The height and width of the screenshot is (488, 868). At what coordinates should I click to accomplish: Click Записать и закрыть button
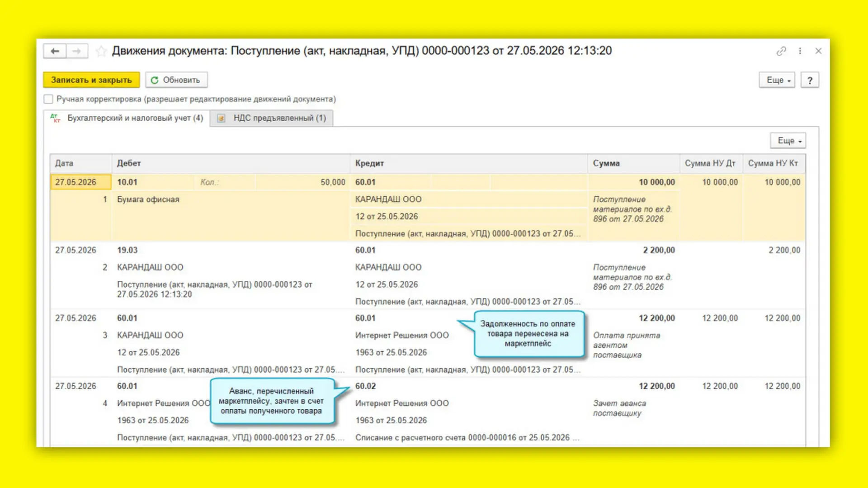click(91, 80)
